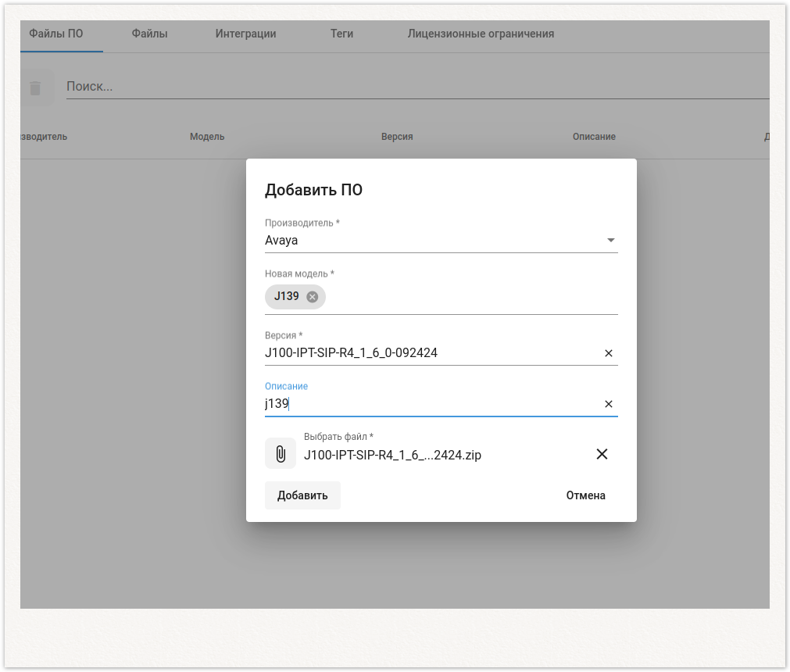Go to the Интеграции tab
The image size is (790, 672).
pyautogui.click(x=245, y=34)
